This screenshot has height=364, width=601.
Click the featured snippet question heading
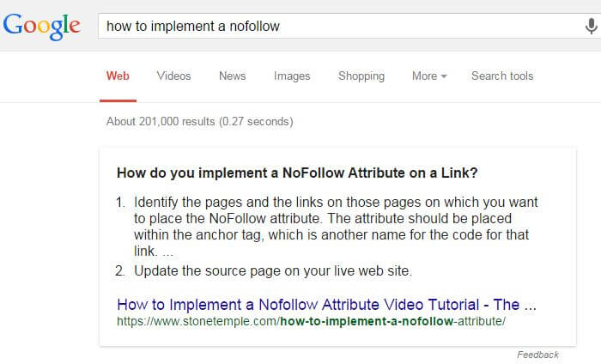coord(297,173)
